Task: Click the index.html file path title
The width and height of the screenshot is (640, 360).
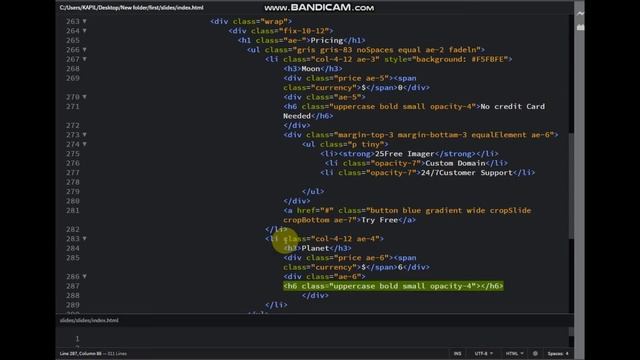Action: 131,7
